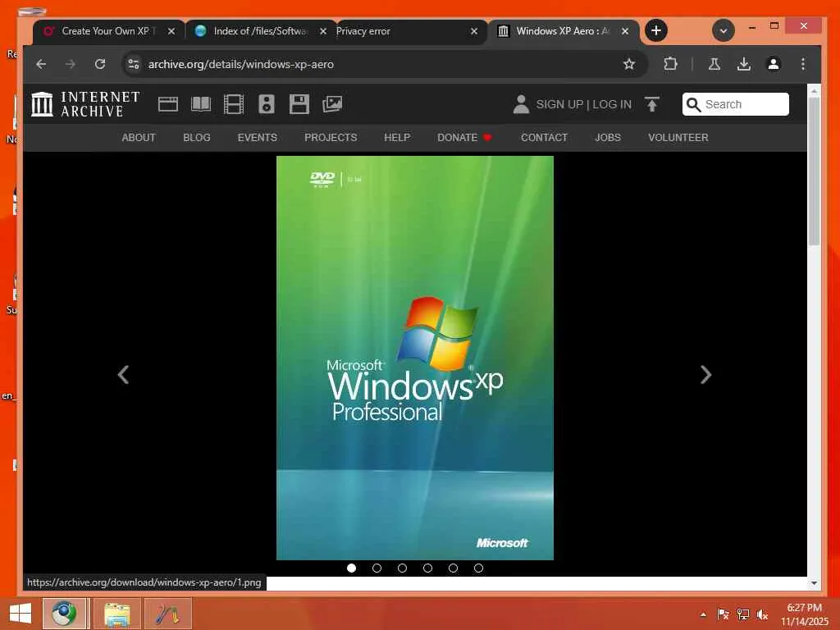The height and width of the screenshot is (630, 840).
Task: Select the third carousel dot
Action: coord(402,568)
